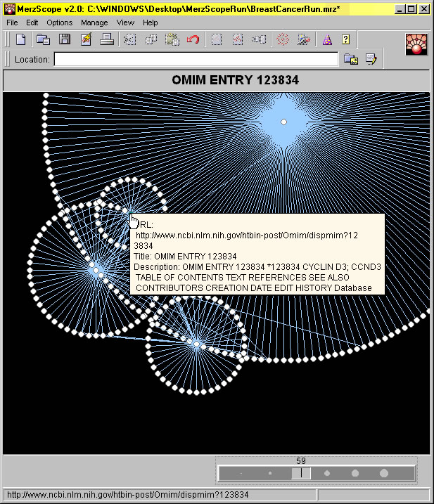
Task: Click the note edit icon beside the Location field
Action: (x=371, y=60)
